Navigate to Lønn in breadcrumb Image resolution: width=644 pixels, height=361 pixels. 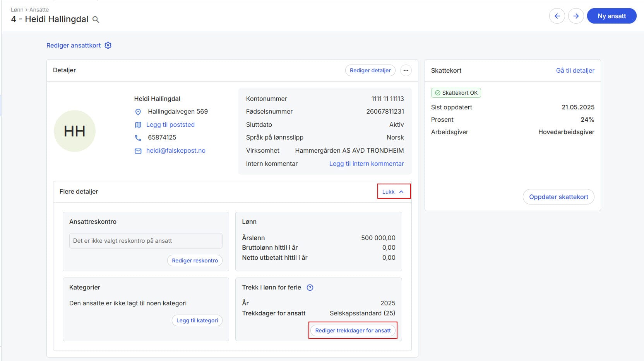tap(17, 10)
